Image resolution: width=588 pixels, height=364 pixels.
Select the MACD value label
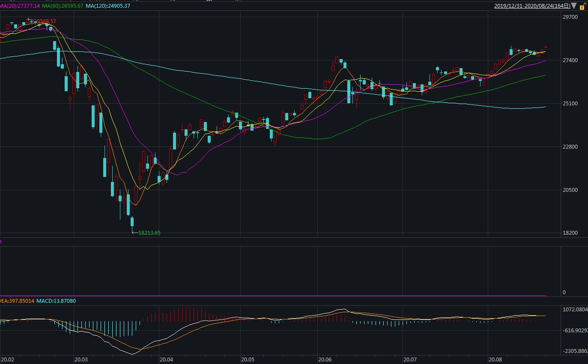coord(56,301)
